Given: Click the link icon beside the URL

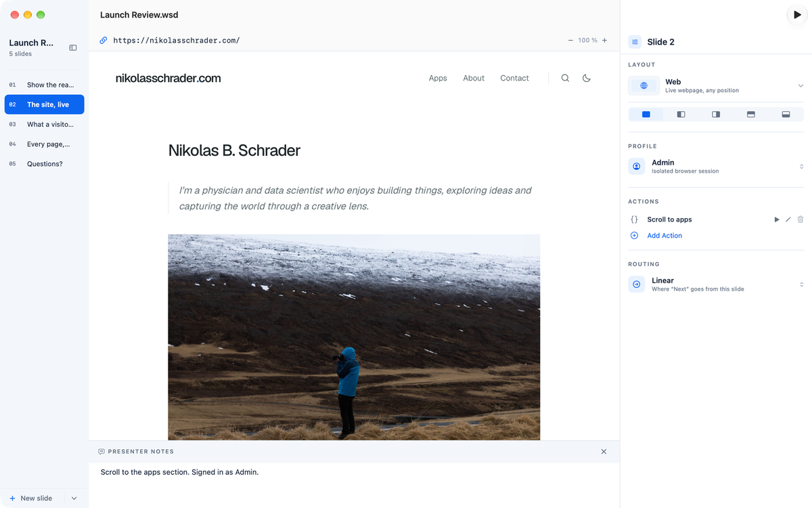Looking at the screenshot, I should coord(104,41).
